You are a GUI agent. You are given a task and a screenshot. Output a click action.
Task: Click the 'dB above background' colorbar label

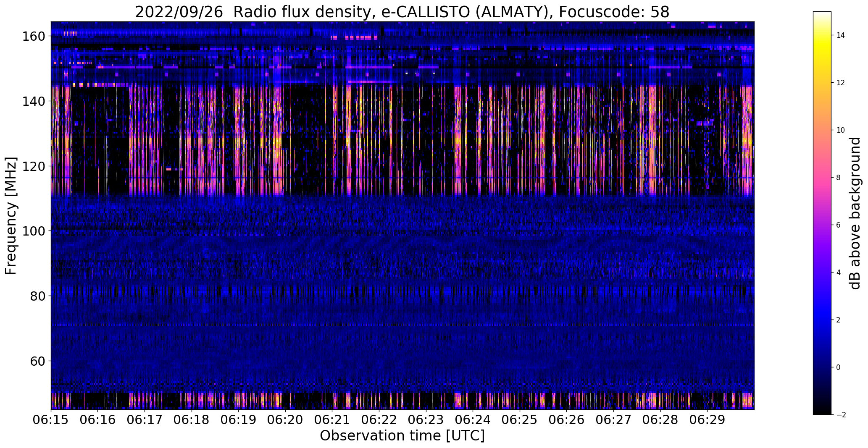point(855,213)
